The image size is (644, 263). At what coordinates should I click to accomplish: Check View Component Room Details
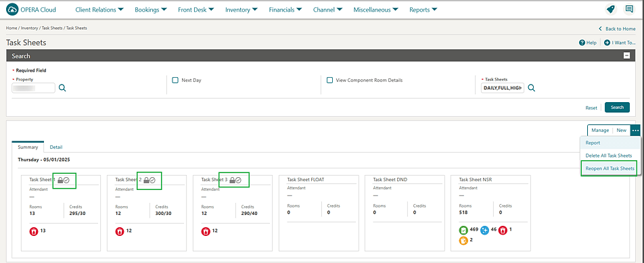click(x=329, y=80)
